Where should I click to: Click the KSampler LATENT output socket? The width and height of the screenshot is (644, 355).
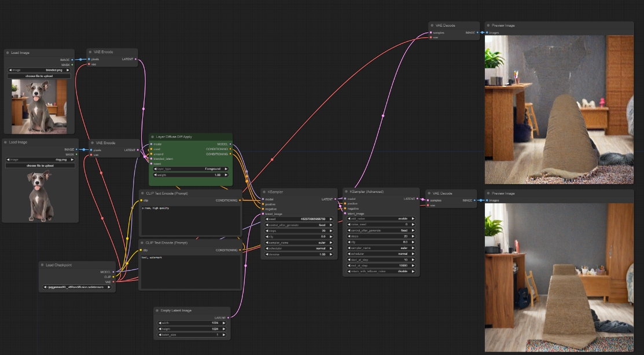click(335, 199)
